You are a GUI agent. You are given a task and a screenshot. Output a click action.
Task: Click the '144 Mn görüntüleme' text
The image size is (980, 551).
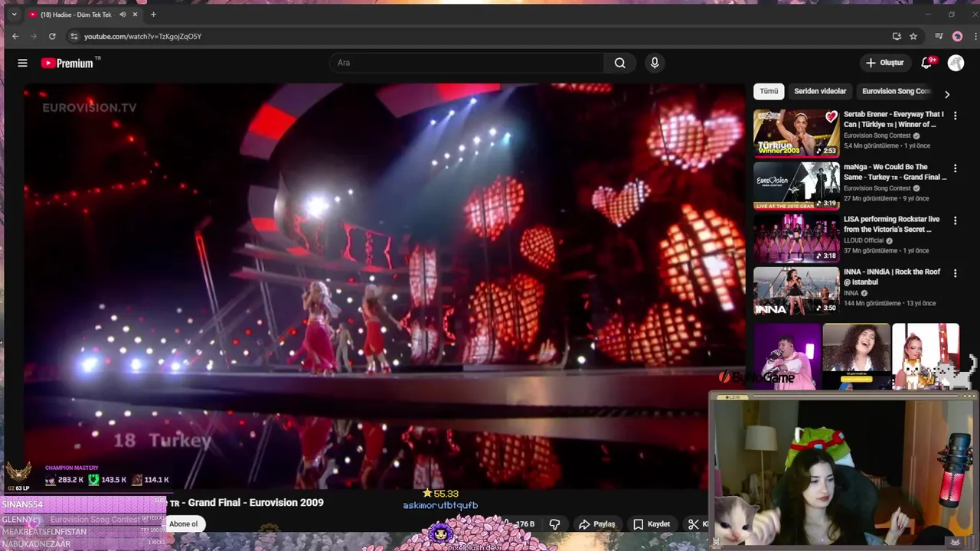(x=873, y=303)
